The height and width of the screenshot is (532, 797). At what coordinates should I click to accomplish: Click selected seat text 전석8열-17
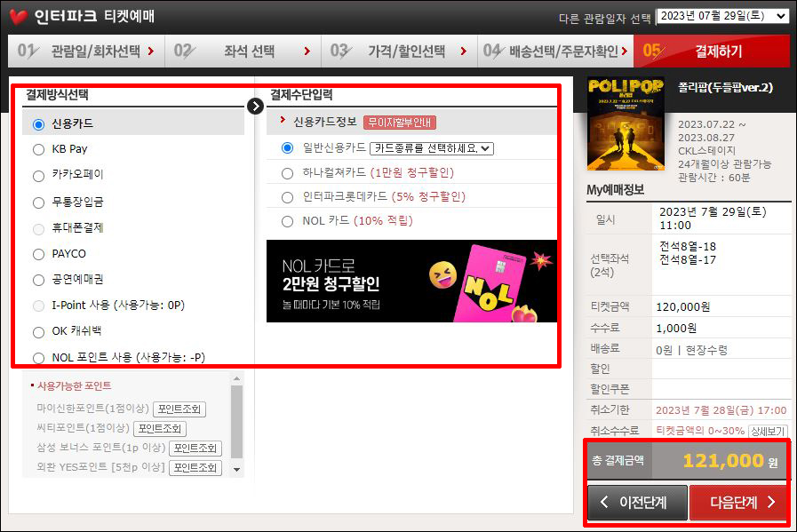click(687, 259)
